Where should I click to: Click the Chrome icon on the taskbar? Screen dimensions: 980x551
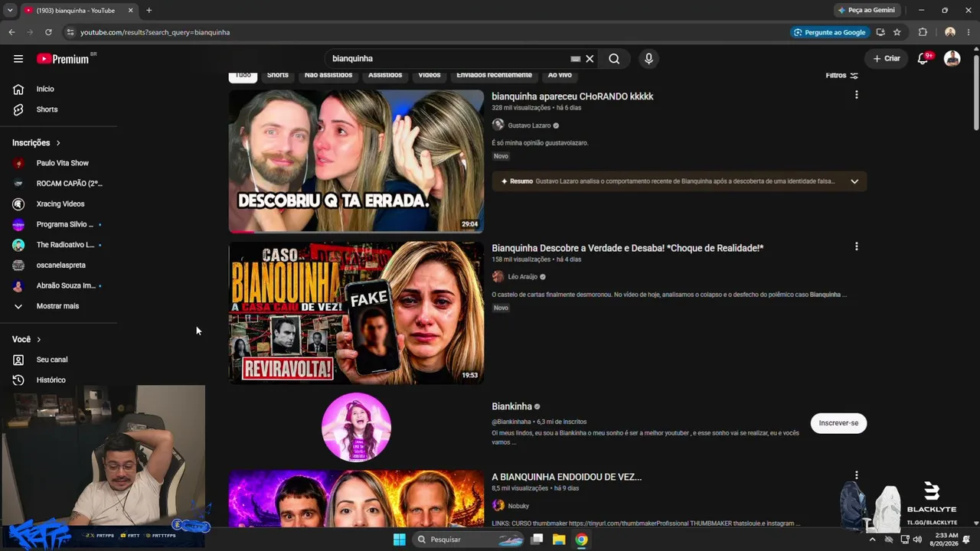[x=582, y=540]
